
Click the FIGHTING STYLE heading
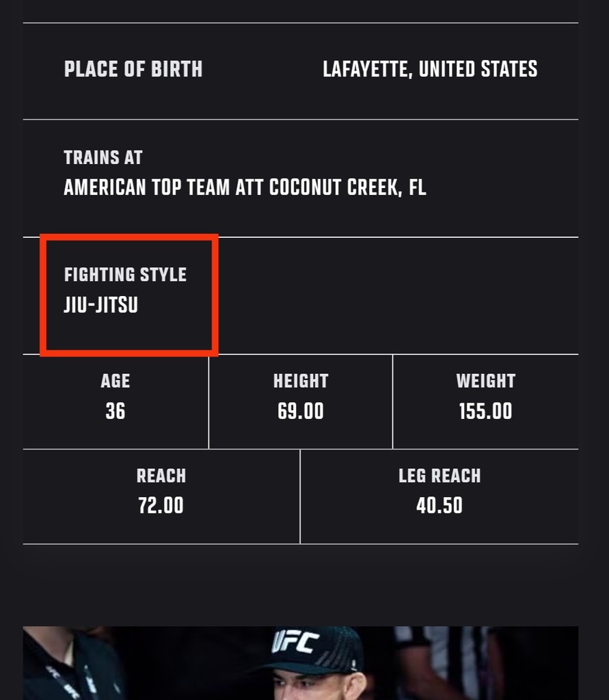(126, 275)
